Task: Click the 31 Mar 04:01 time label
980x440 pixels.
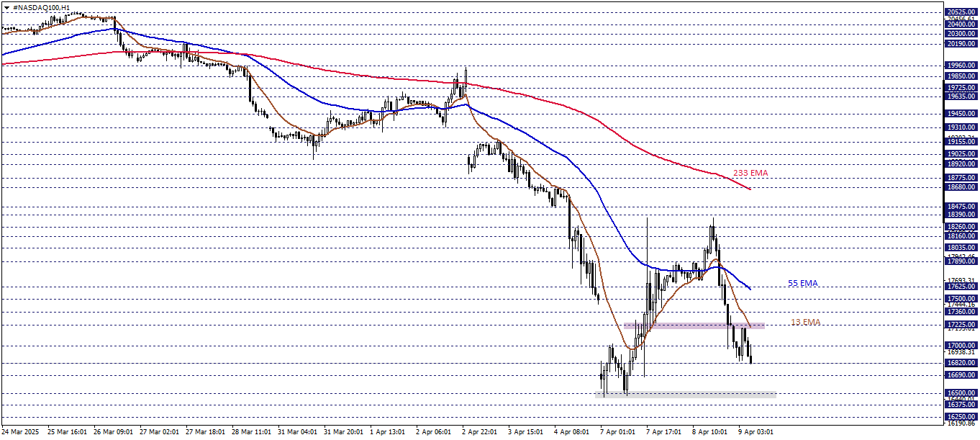Action: 297,432
